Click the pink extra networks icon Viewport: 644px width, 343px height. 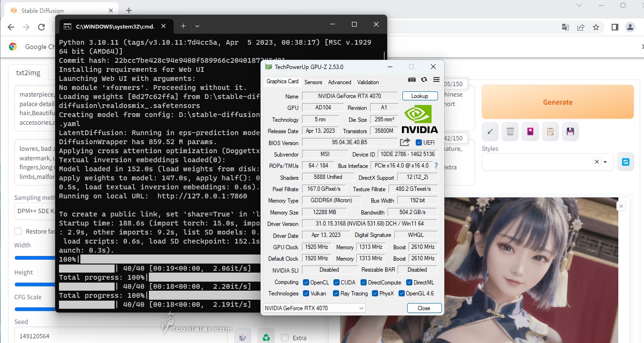530,131
